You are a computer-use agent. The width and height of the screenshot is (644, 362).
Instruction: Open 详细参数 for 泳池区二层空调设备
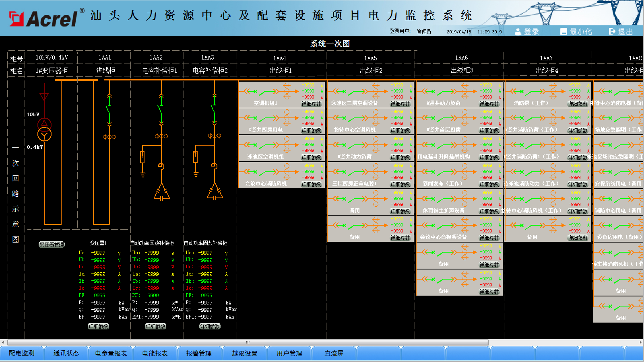(x=400, y=104)
